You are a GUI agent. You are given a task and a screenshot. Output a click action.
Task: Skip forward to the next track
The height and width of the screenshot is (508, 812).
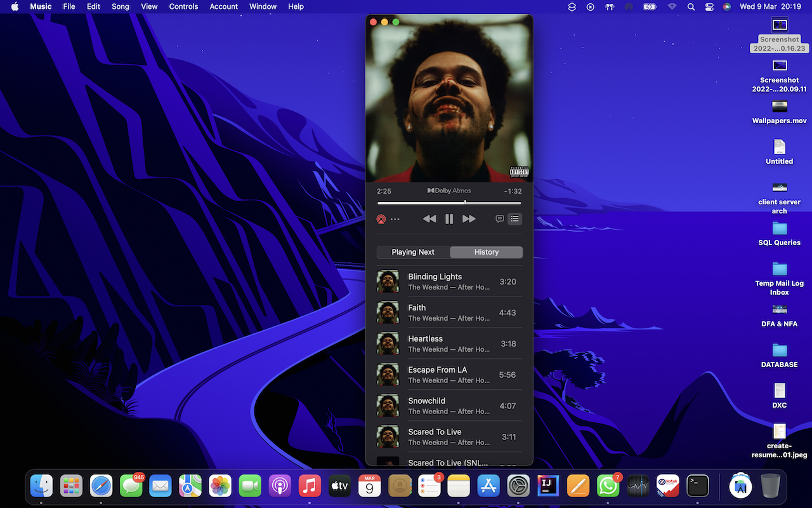point(469,219)
